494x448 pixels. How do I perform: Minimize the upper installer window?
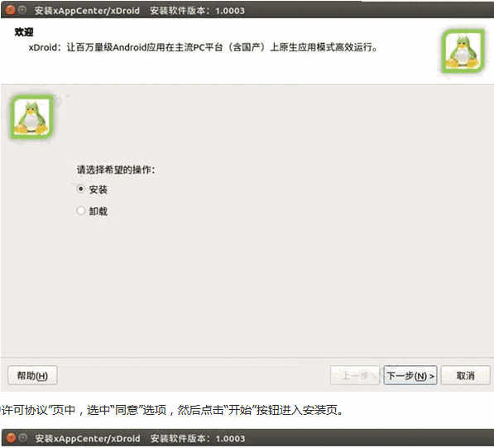click(22, 10)
